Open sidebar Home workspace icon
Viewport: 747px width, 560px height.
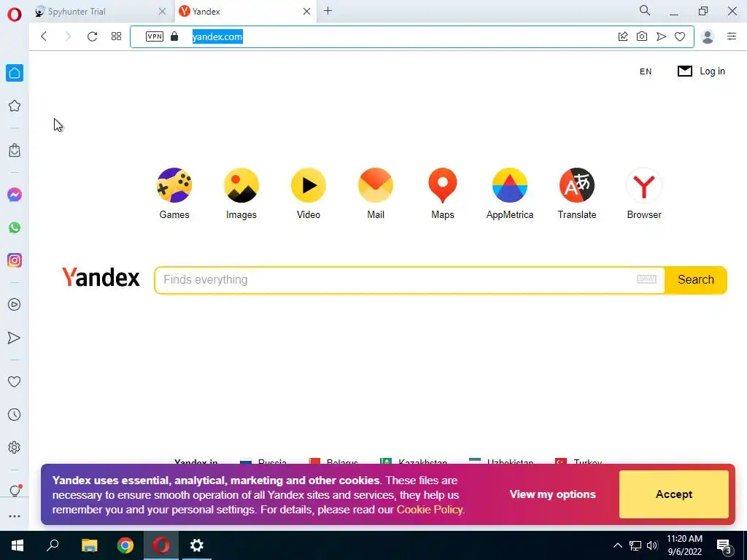coord(15,73)
